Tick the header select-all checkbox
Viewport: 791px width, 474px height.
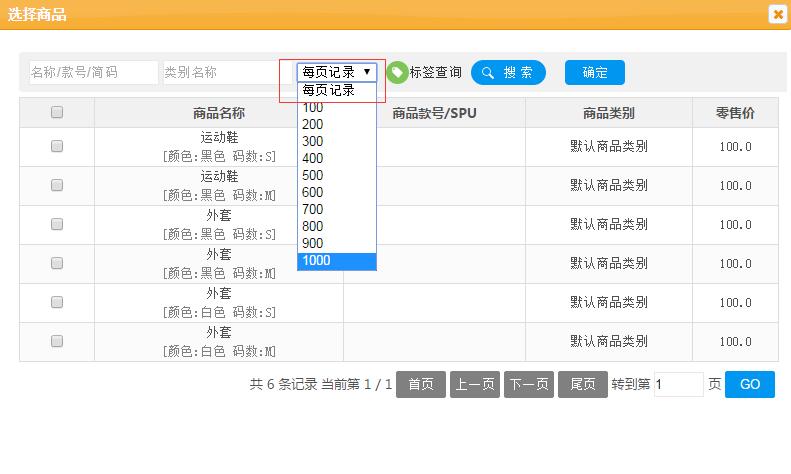click(57, 112)
